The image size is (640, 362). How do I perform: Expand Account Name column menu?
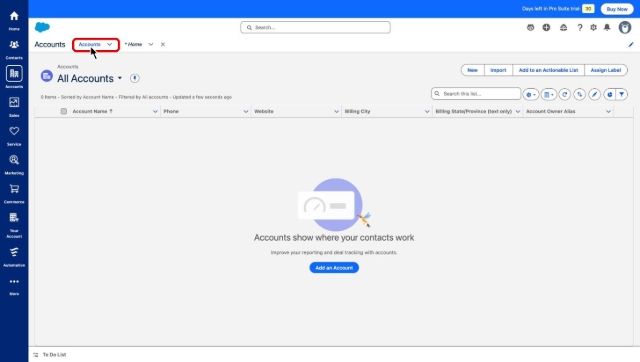(155, 111)
